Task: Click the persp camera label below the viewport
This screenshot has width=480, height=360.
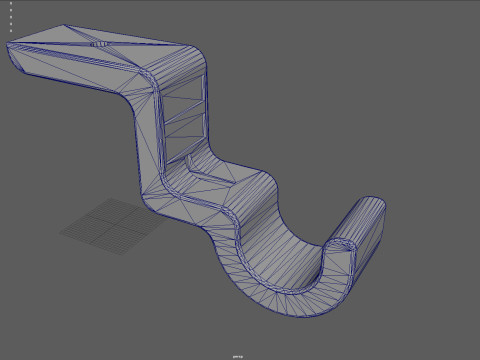Action: click(x=238, y=357)
